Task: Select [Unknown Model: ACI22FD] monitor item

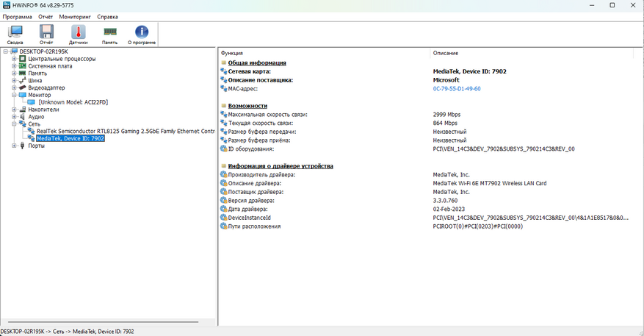Action: 73,102
